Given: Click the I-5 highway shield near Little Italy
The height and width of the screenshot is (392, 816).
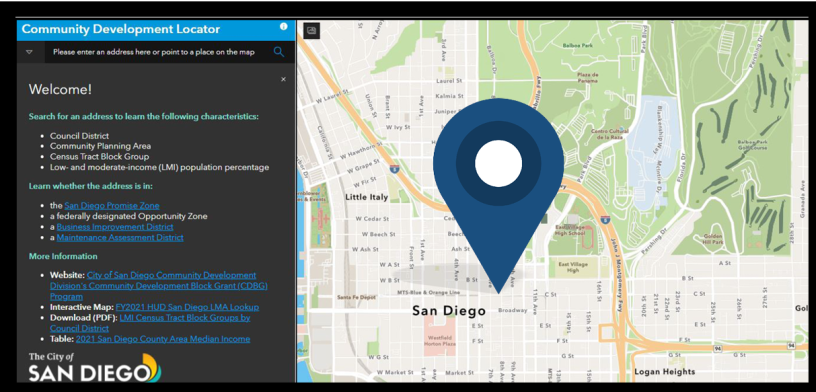Looking at the screenshot, I should [x=394, y=169].
